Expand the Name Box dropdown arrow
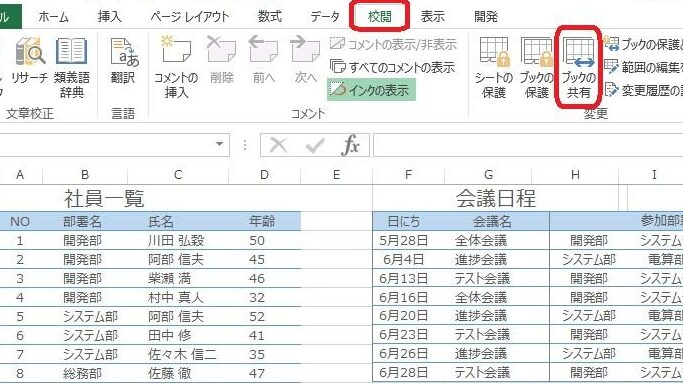The image size is (683, 384). (220, 144)
